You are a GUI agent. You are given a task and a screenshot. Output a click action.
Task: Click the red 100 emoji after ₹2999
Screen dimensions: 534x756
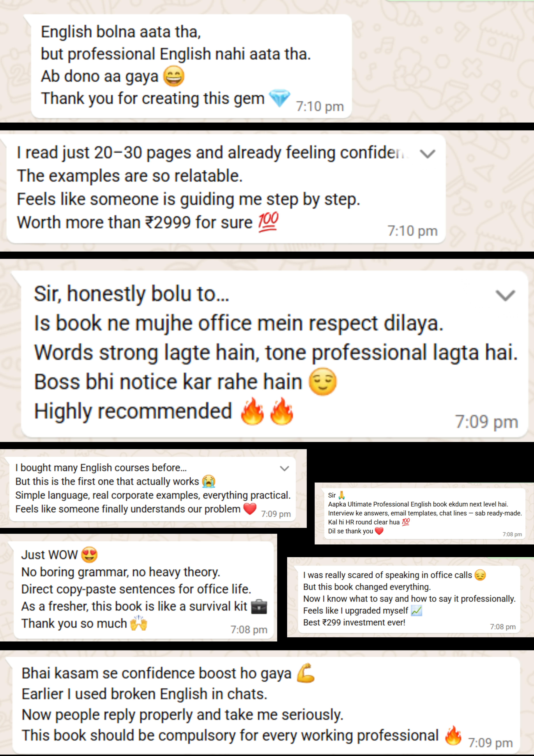pos(268,222)
